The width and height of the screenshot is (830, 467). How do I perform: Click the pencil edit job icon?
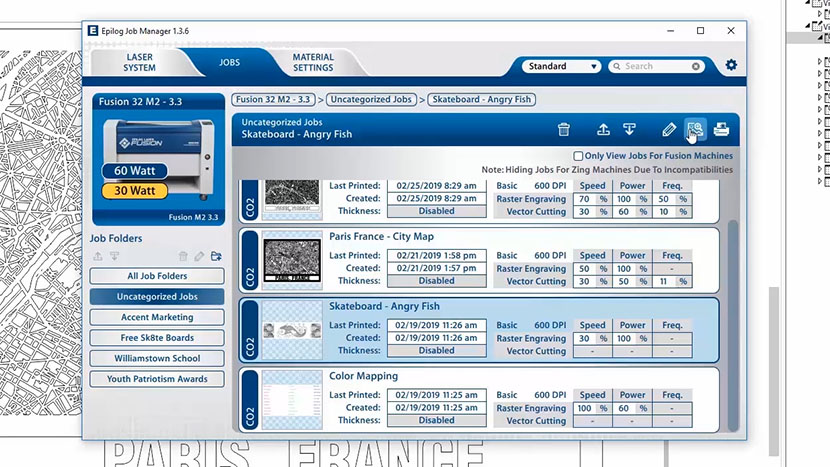pyautogui.click(x=669, y=129)
